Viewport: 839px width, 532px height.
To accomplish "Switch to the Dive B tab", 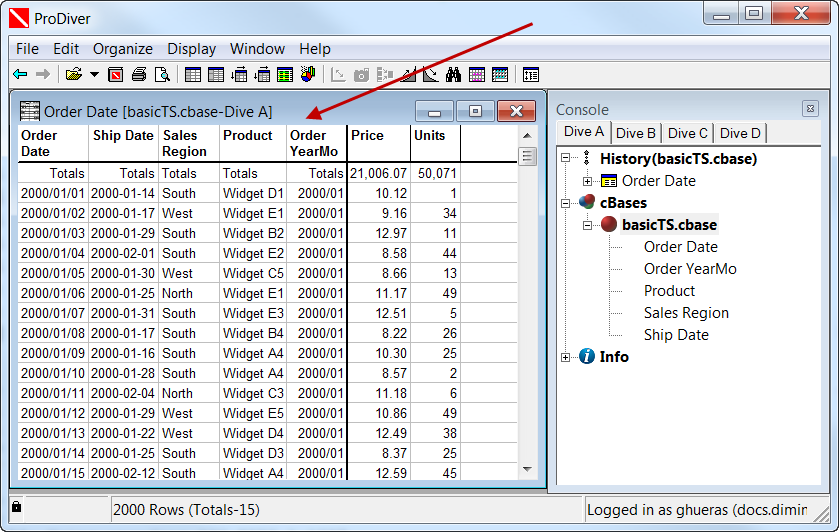I will (x=636, y=133).
